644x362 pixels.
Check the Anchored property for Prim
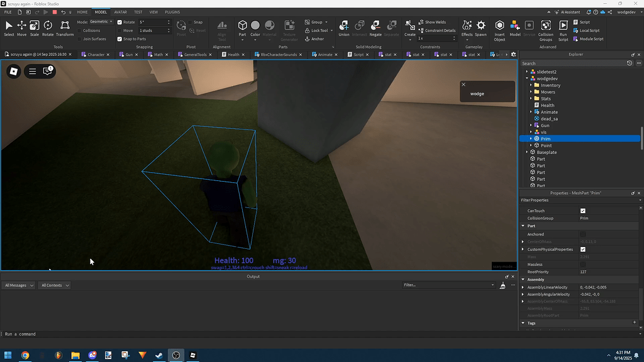click(582, 234)
